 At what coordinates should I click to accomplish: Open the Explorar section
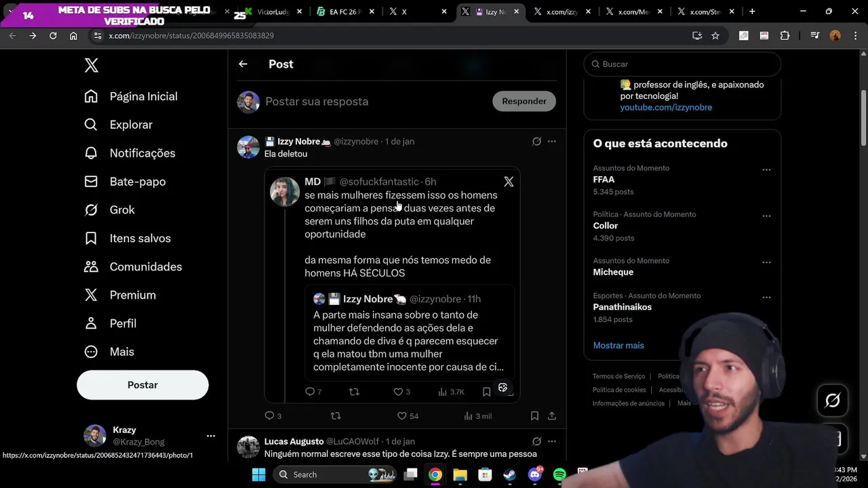tap(118, 125)
